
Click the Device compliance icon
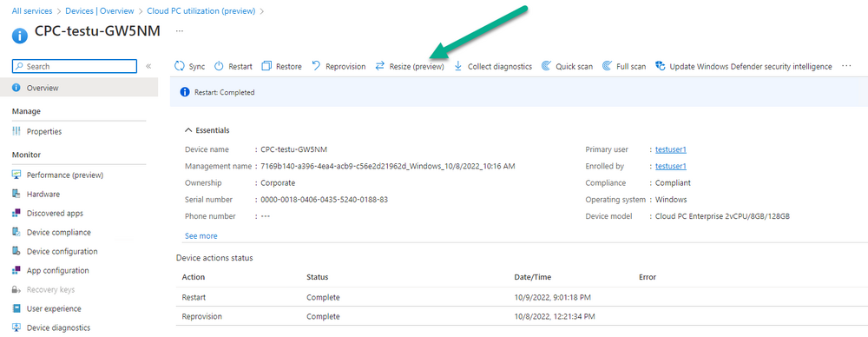16,232
